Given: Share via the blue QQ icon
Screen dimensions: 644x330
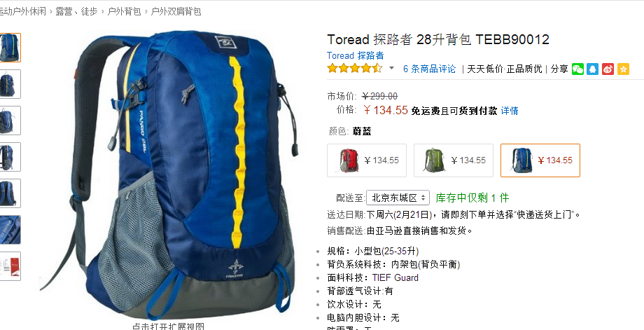Looking at the screenshot, I should point(593,69).
